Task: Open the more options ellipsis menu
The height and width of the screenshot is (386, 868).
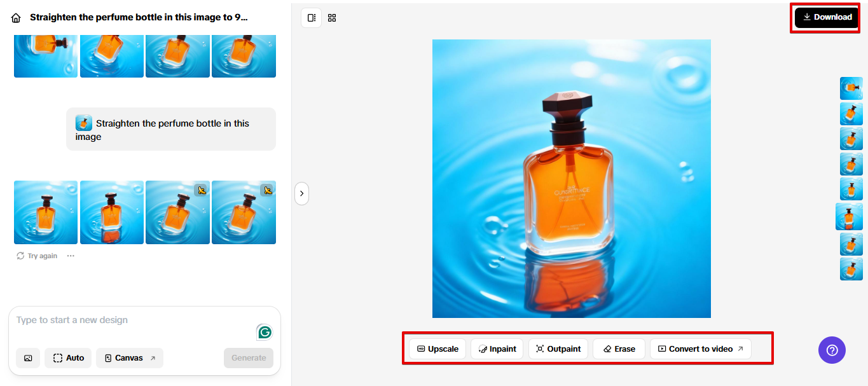Action: click(71, 256)
